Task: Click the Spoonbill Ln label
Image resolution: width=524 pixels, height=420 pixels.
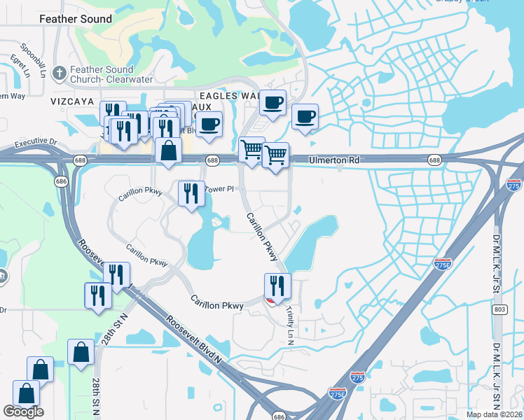Action: point(33,59)
